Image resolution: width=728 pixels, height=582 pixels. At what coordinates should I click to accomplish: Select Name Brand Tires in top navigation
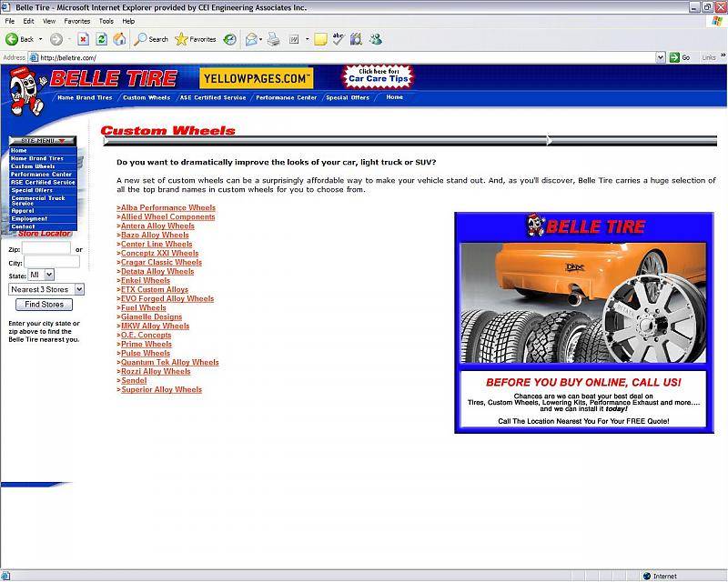pyautogui.click(x=85, y=97)
